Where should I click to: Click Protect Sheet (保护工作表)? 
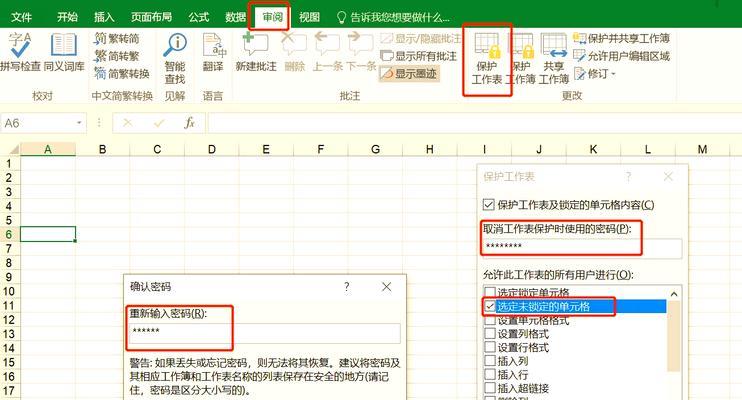coord(487,59)
